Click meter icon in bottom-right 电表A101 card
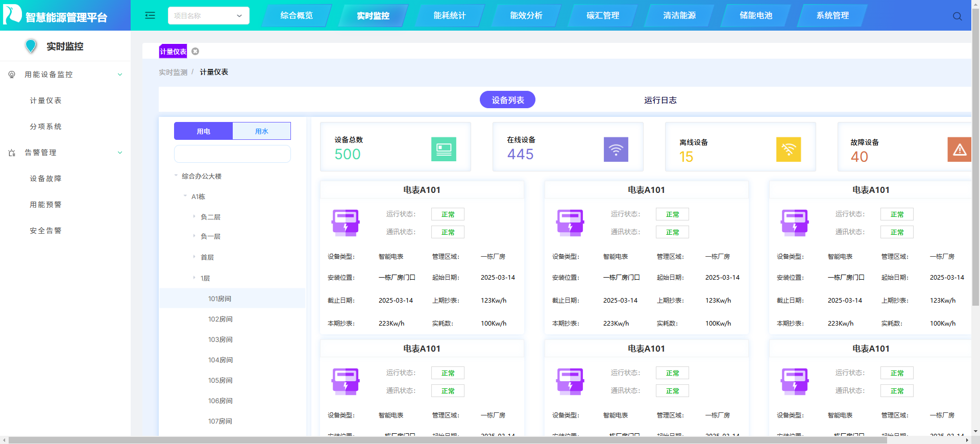This screenshot has height=444, width=980. coord(795,381)
